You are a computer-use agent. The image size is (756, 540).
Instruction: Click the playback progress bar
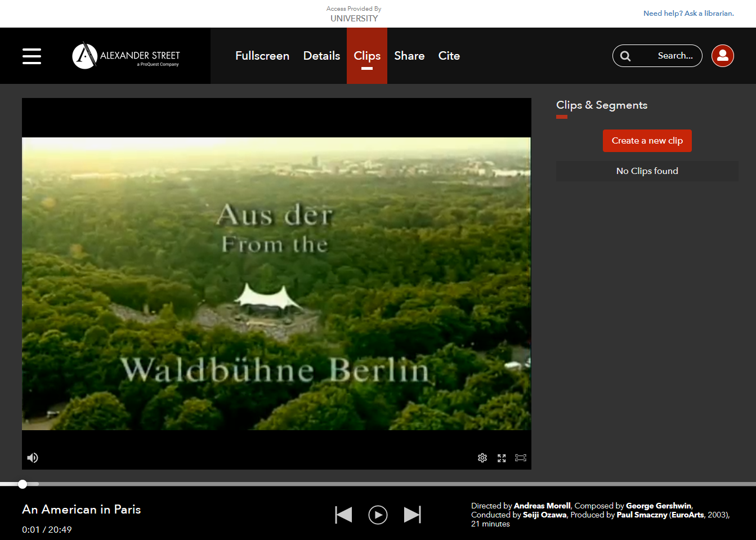(x=378, y=484)
